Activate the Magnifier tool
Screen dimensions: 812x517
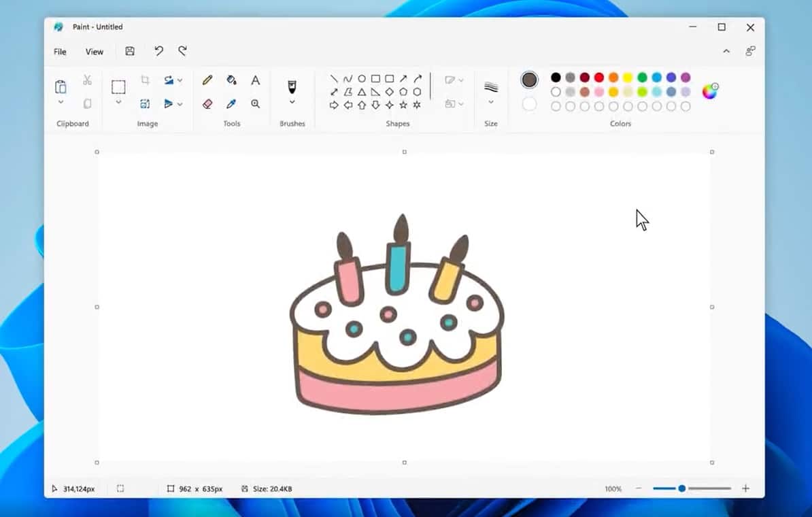click(x=256, y=103)
